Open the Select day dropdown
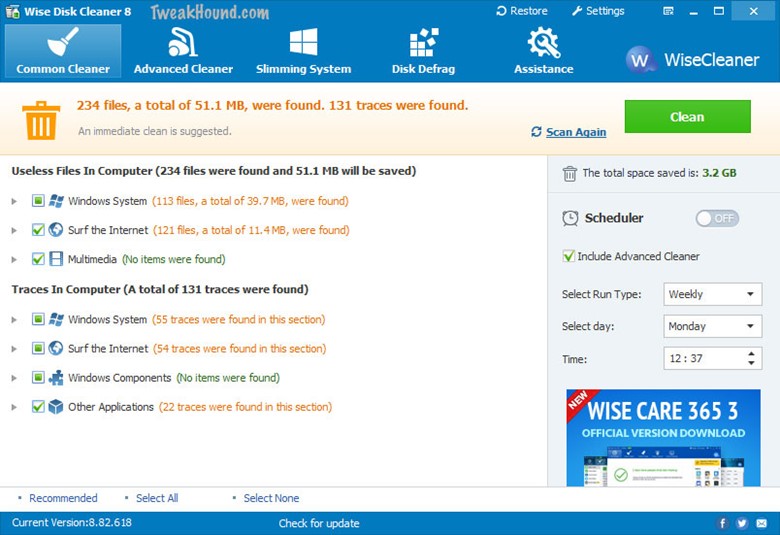780x535 pixels. 712,326
